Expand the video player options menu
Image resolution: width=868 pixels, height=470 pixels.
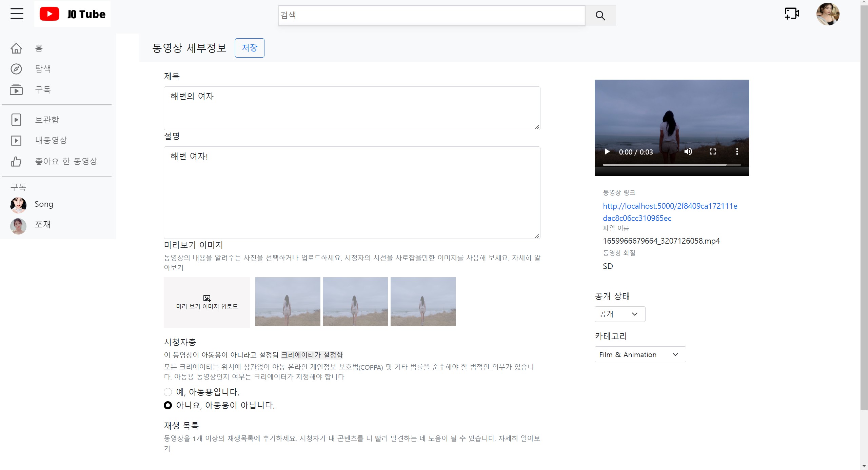click(737, 151)
